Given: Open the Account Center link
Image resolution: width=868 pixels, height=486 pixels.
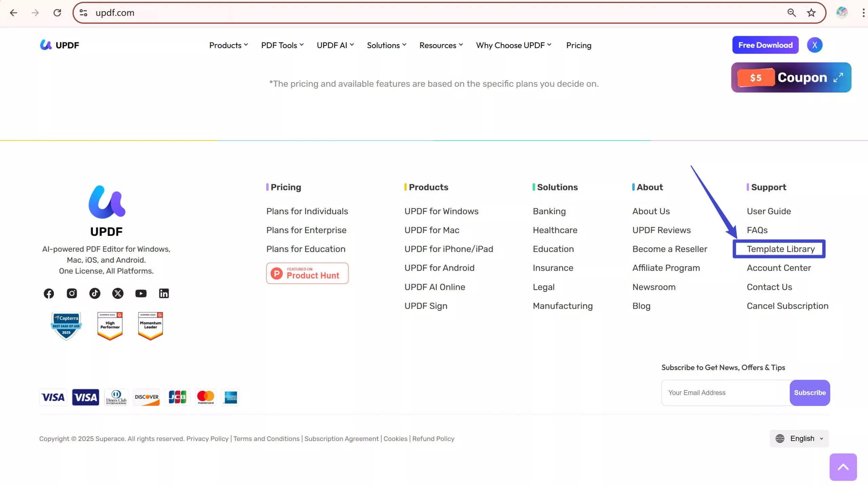Looking at the screenshot, I should (779, 268).
